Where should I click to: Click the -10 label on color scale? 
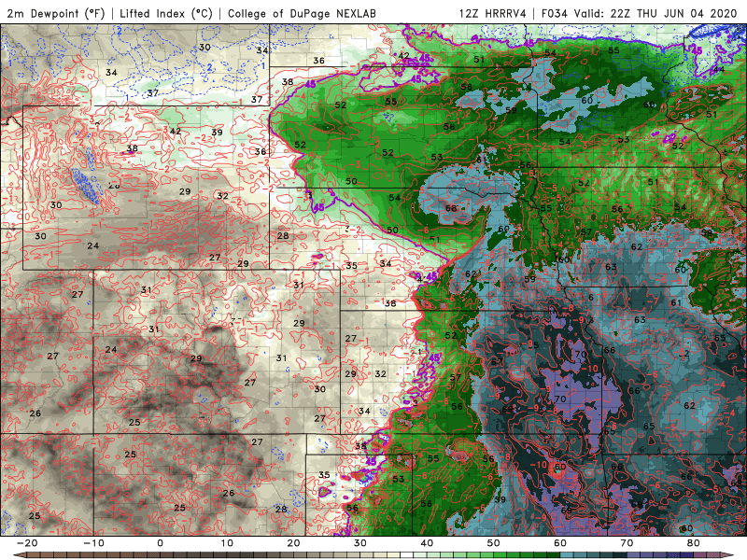pos(93,543)
